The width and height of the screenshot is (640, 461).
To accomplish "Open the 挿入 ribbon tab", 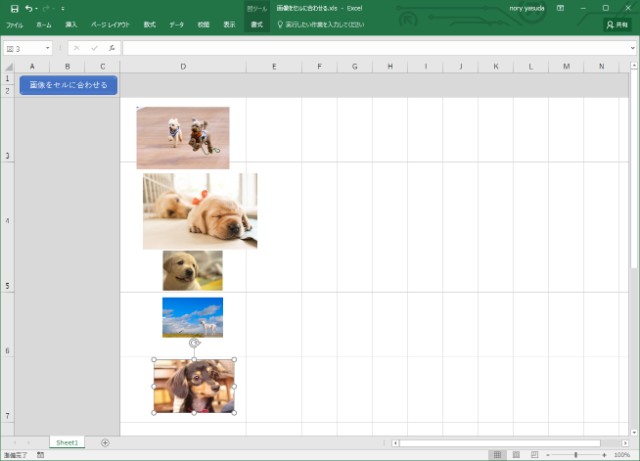I will click(70, 23).
